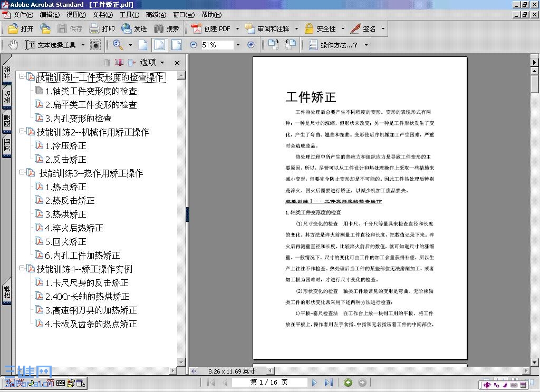Select the Snapshot camera tool

pos(95,45)
